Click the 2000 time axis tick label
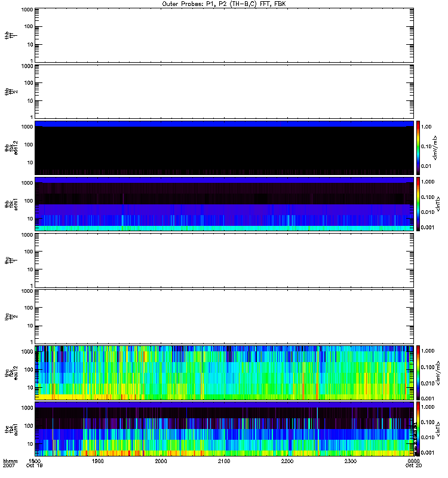Image resolution: width=448 pixels, height=478 pixels. click(x=161, y=462)
